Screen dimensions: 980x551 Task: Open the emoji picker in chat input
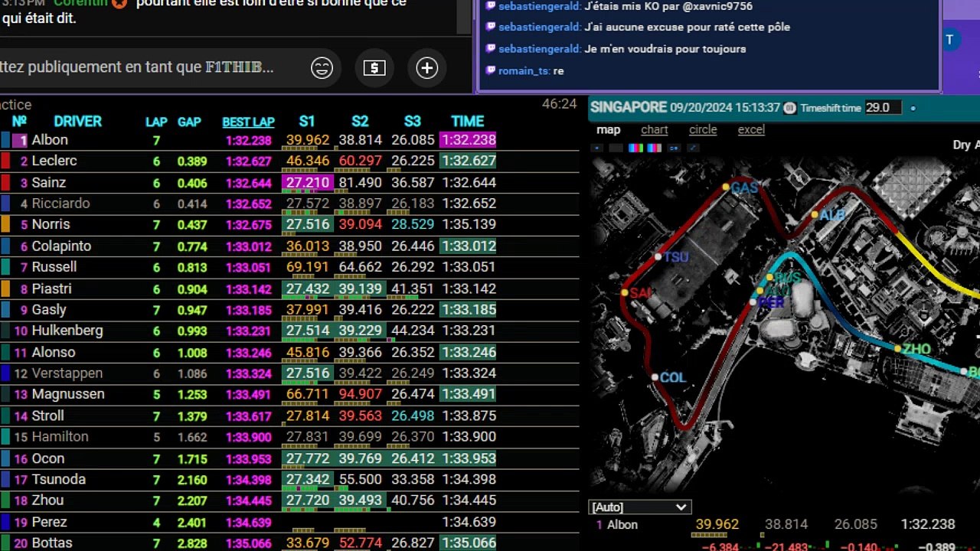322,68
